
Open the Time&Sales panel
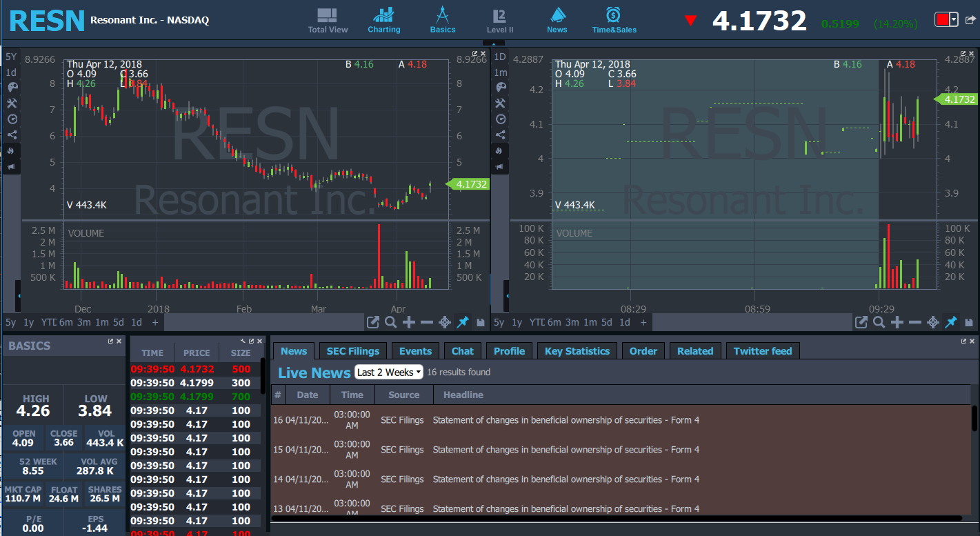click(613, 20)
